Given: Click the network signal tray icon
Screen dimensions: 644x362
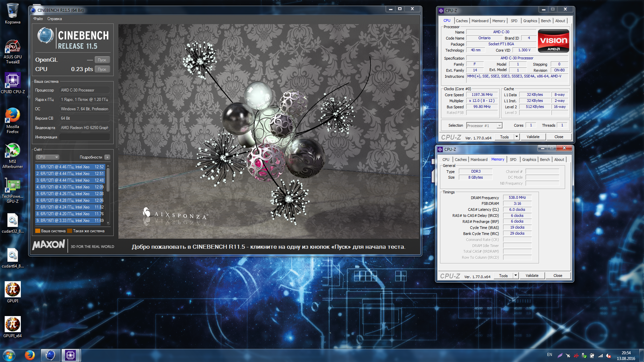Looking at the screenshot, I should coord(600,356).
